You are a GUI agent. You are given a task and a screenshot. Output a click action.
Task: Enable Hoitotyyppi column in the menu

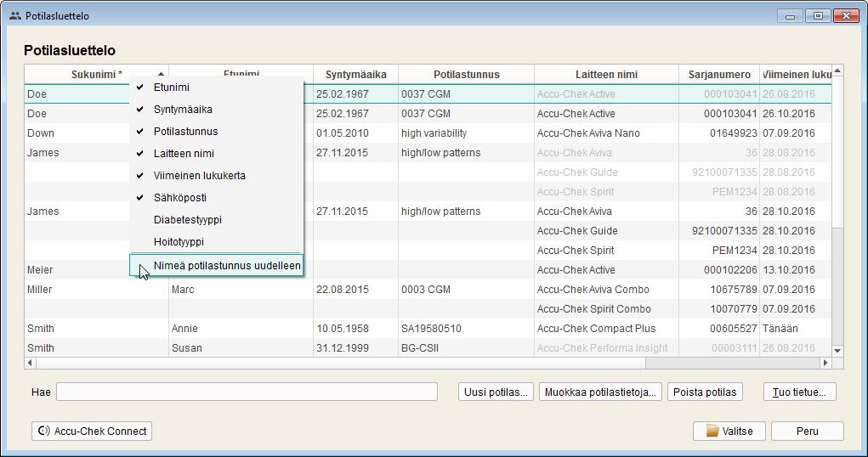(217, 242)
